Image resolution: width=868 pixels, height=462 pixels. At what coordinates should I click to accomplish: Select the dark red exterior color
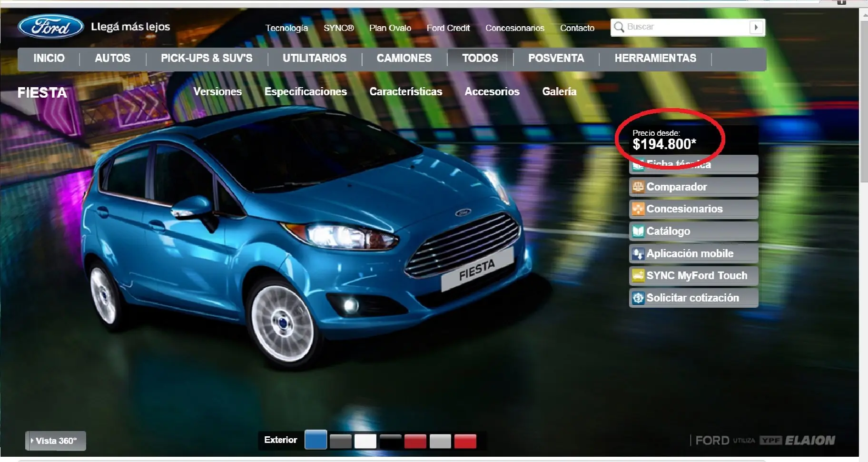tap(415, 441)
